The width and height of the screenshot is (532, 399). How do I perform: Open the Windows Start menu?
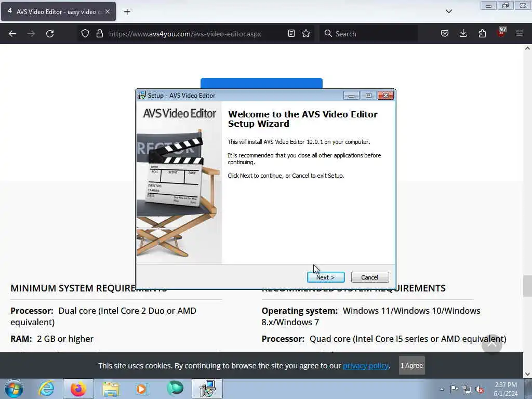click(x=14, y=389)
